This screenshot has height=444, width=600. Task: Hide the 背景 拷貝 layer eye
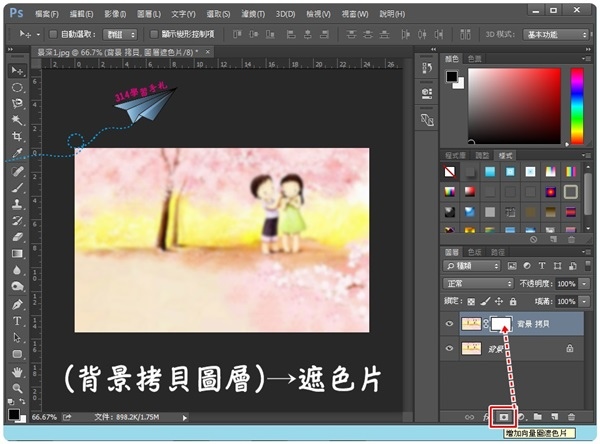(x=449, y=324)
